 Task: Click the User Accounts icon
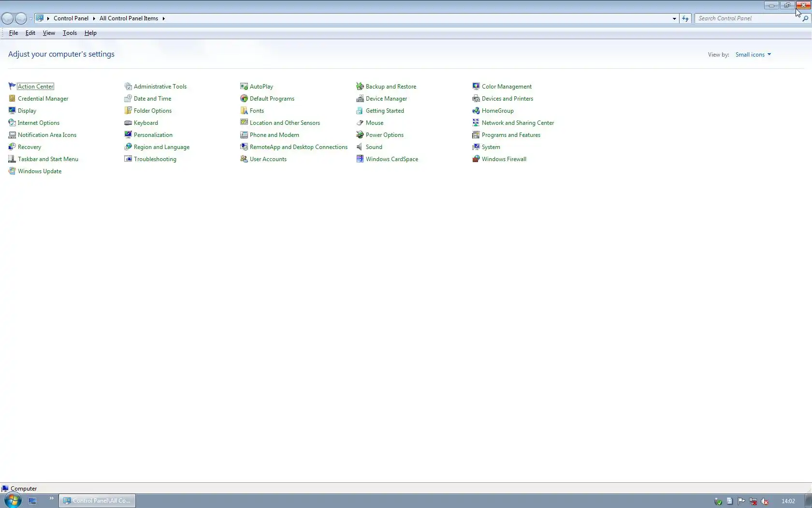(x=244, y=159)
